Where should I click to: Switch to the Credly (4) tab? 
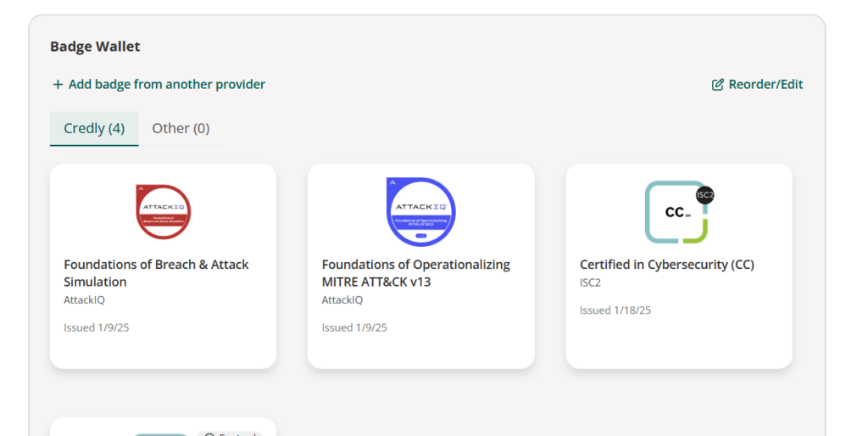coord(94,129)
